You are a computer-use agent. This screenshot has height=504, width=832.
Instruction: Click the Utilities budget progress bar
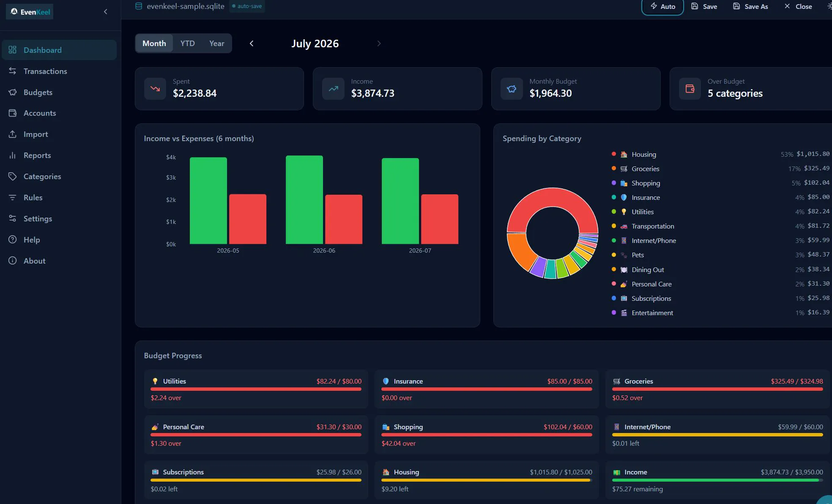pos(256,389)
